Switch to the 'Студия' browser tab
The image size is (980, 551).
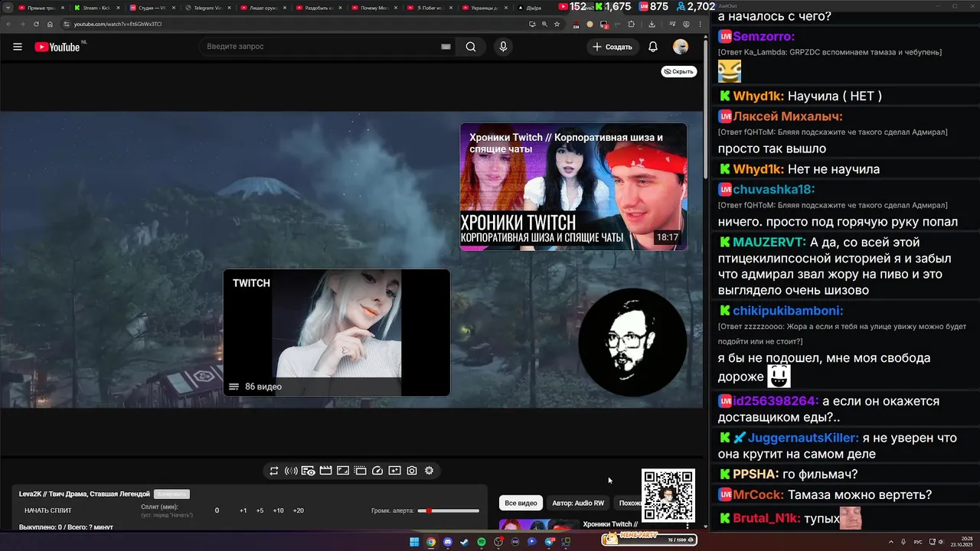tap(152, 8)
